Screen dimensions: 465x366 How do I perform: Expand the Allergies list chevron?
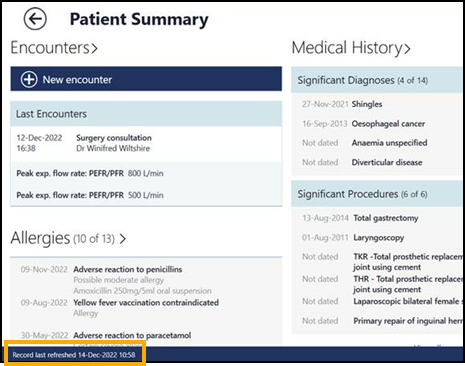coord(123,239)
